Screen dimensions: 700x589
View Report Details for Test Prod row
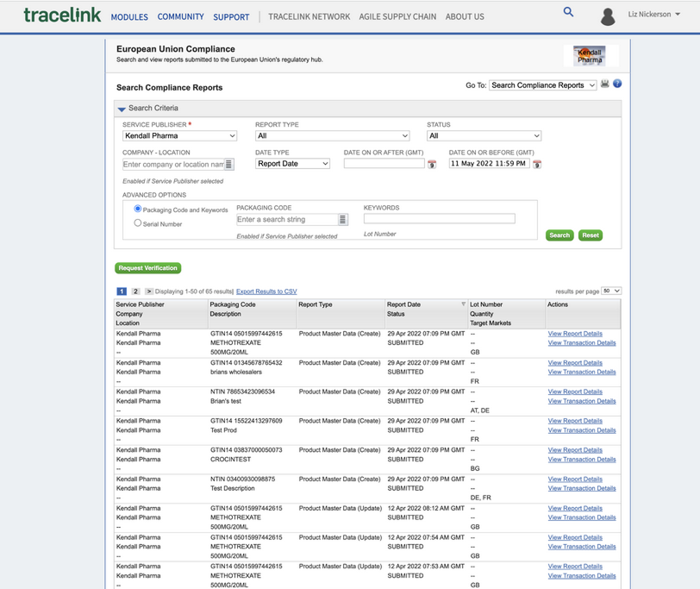575,421
